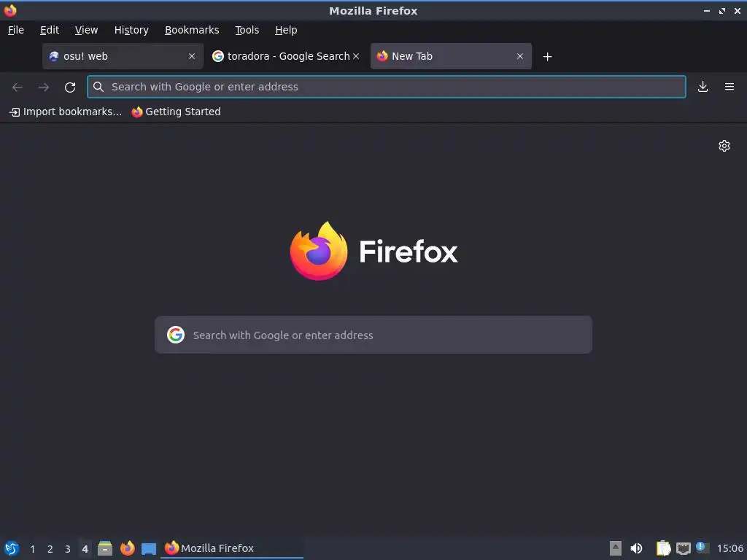Image resolution: width=747 pixels, height=560 pixels.
Task: Open the Getting Started bookmark
Action: point(177,112)
